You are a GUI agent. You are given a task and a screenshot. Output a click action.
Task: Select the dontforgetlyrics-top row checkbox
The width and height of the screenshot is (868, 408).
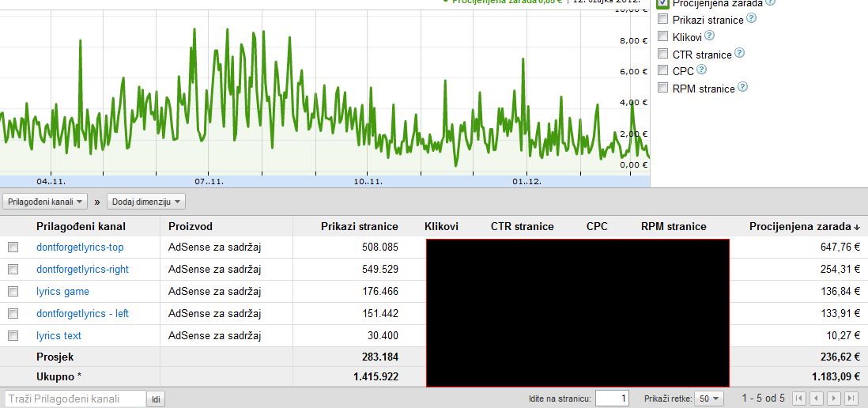click(13, 247)
